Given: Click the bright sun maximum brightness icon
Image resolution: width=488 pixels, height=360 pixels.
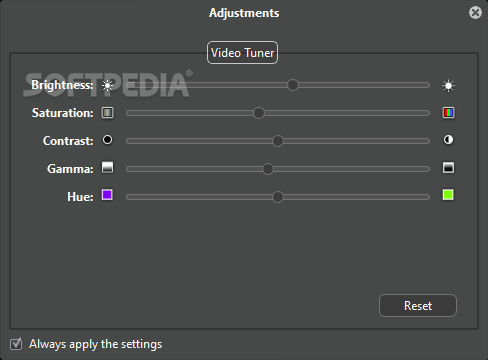Looking at the screenshot, I should (x=448, y=86).
